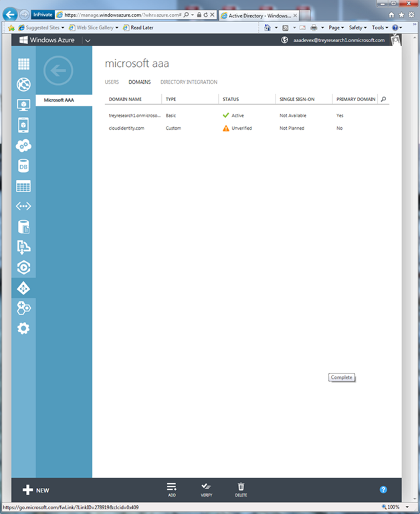Open the cylinder with document sidebar icon
Viewport: 420px width, 514px height.
pos(23,227)
